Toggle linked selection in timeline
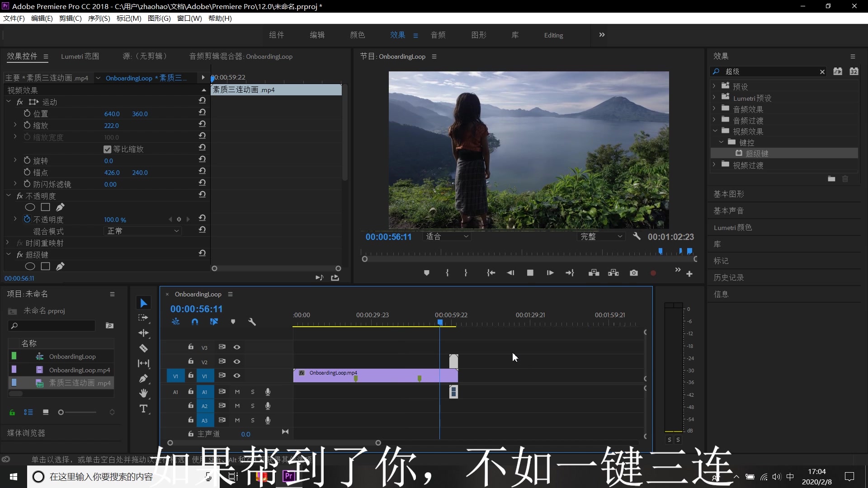 (214, 322)
